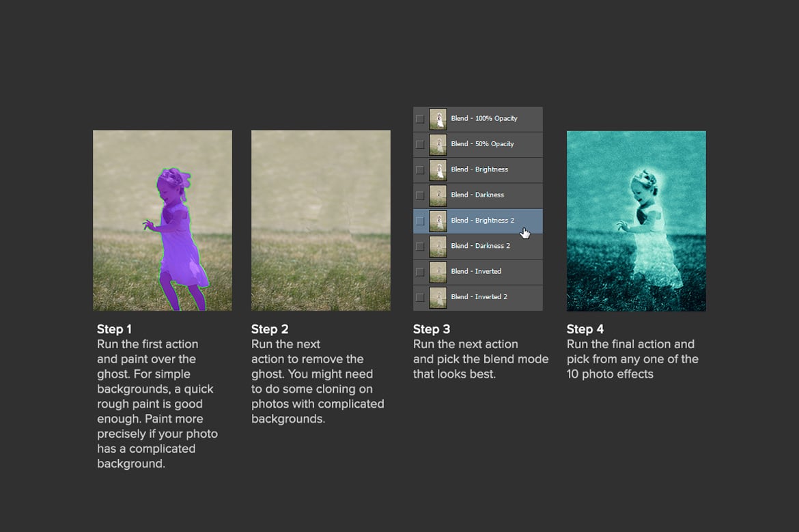Toggle checkbox for Blend - Darkness row
This screenshot has width=799, height=532.
420,195
